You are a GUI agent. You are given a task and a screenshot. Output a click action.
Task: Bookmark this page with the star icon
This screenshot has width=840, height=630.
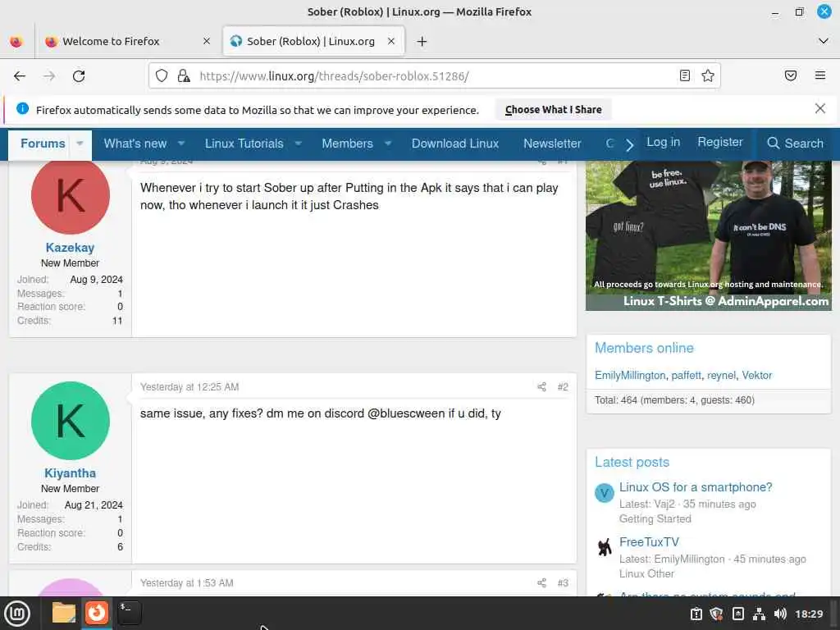[x=708, y=75]
